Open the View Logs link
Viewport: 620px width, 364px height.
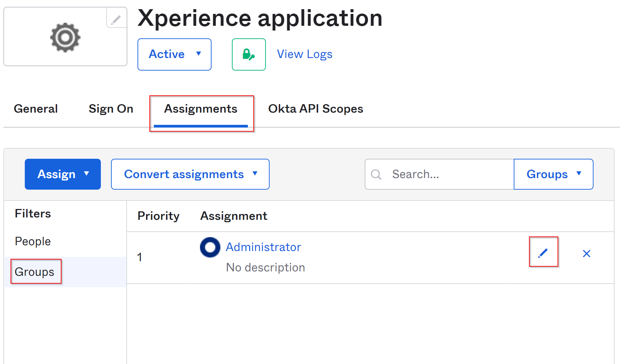pyautogui.click(x=305, y=54)
